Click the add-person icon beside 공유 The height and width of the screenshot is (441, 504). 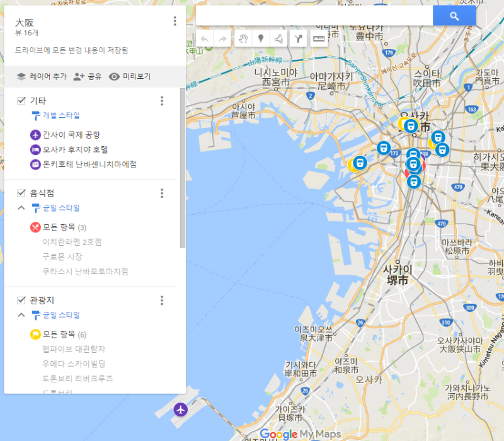point(79,76)
